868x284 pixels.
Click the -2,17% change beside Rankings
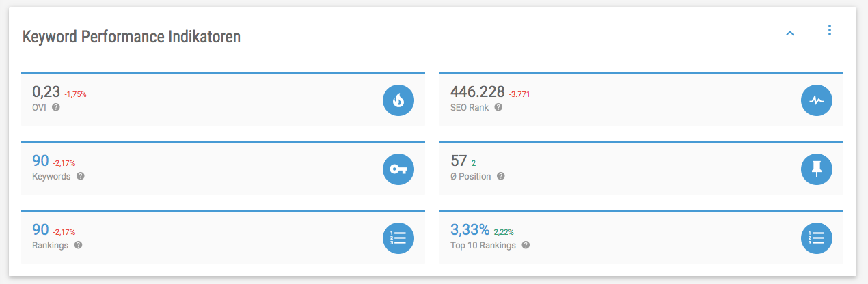(64, 232)
